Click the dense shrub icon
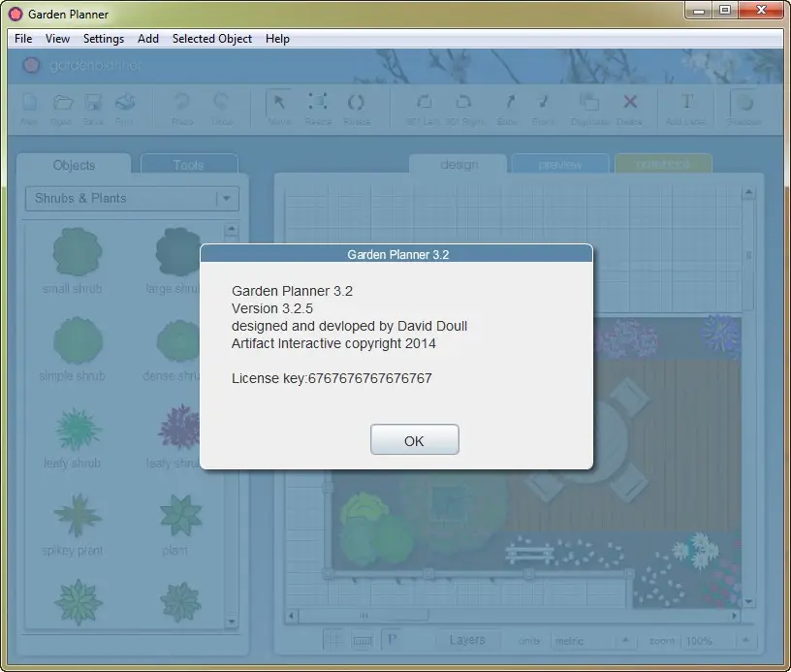Viewport: 791px width, 672px height. pos(178,340)
